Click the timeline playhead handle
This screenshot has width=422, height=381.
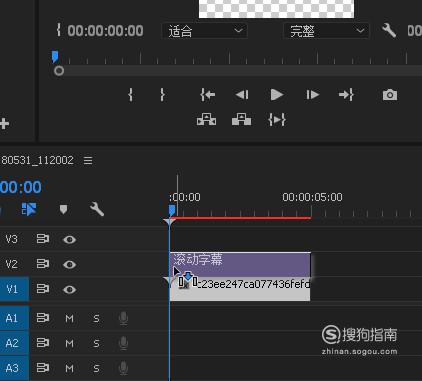coord(172,210)
